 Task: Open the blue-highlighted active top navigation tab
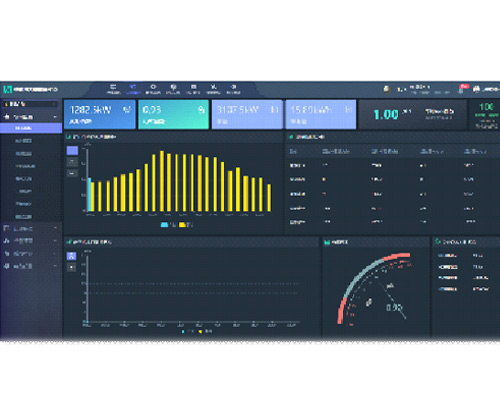coord(133,89)
